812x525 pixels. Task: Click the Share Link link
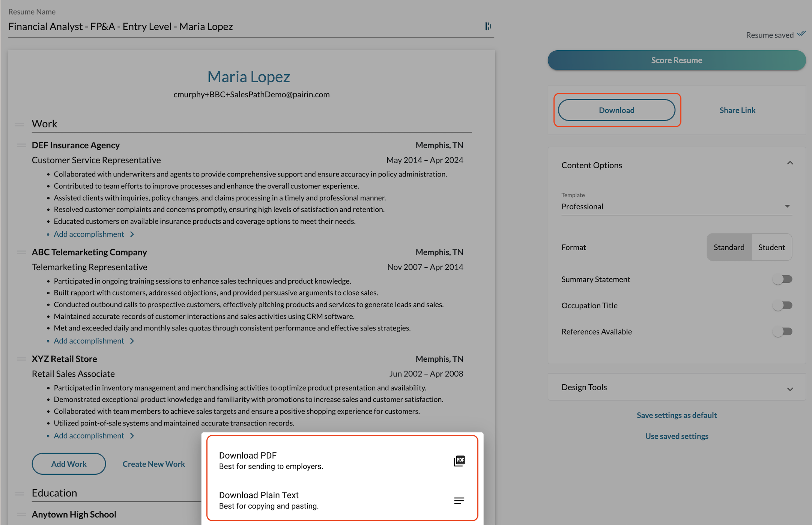pyautogui.click(x=737, y=110)
